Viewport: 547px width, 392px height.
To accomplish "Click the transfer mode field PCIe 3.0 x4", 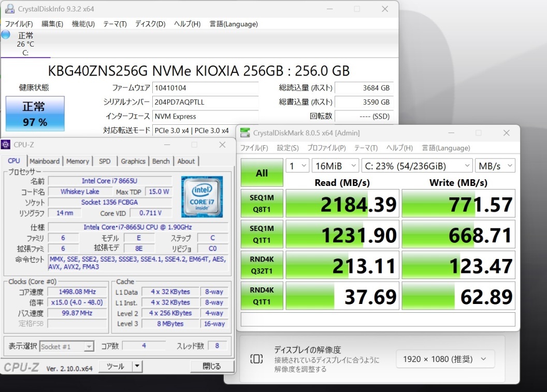I will point(194,130).
